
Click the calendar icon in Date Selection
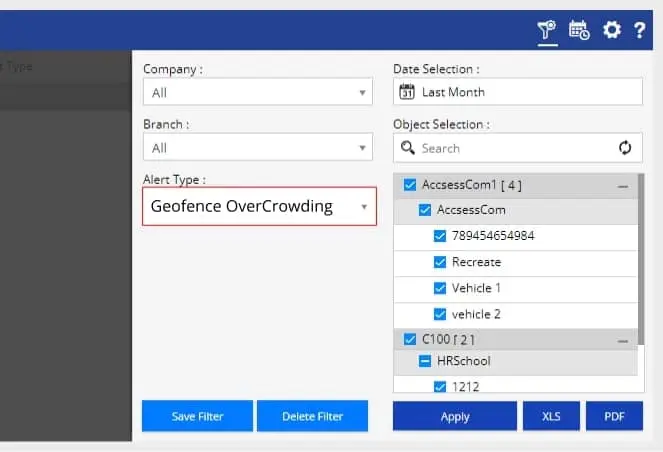point(407,92)
